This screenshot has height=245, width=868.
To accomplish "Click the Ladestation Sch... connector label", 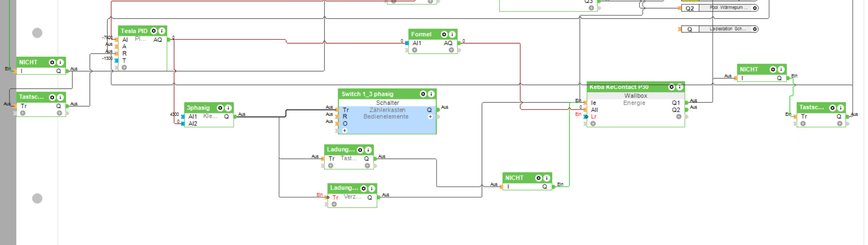I will click(x=729, y=28).
